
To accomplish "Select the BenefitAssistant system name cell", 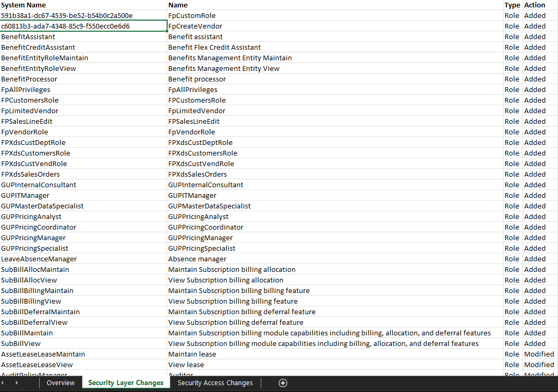I will coord(83,37).
